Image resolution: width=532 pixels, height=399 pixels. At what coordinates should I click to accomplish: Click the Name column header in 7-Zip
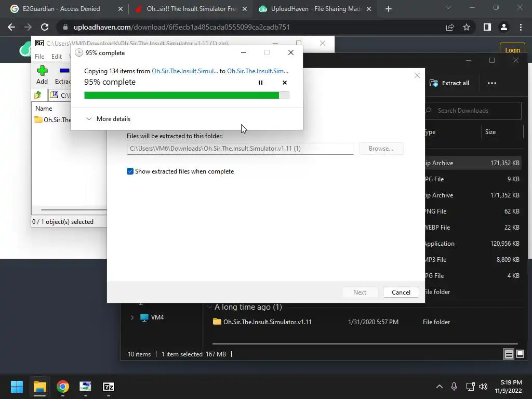tap(44, 109)
